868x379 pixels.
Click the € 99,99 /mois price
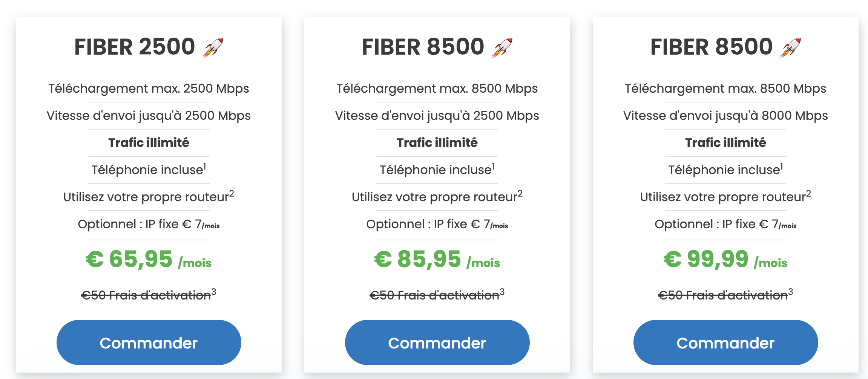725,260
